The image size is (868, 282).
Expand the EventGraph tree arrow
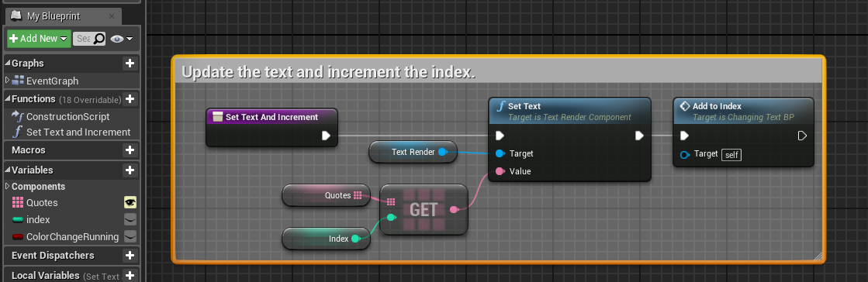click(x=7, y=81)
